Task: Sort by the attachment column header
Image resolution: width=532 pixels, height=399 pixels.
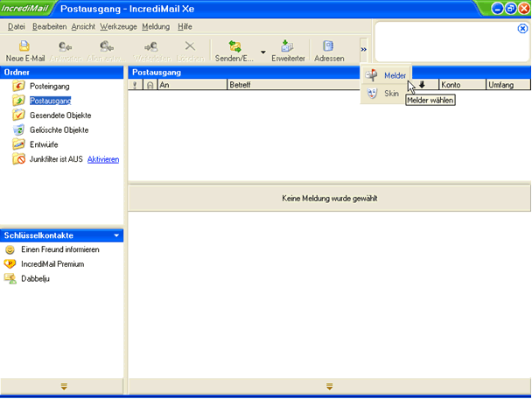Action: 150,85
